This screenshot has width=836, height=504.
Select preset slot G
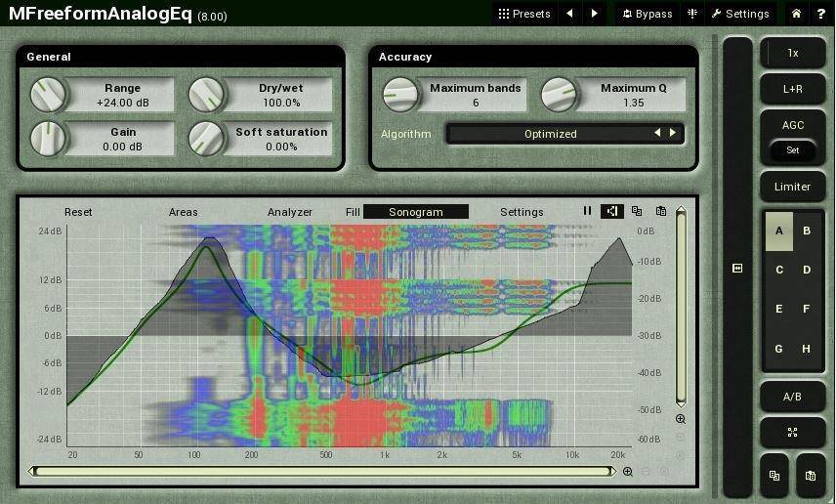point(779,349)
